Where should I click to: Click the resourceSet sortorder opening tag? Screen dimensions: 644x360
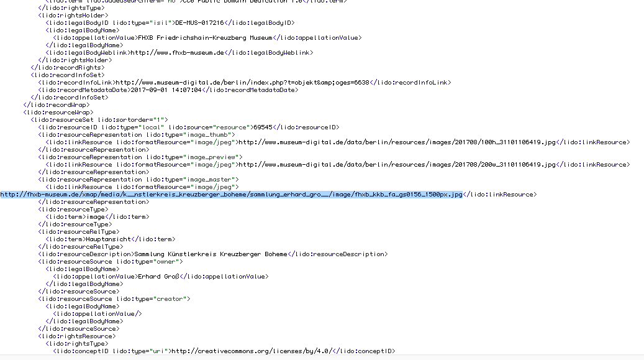point(99,120)
